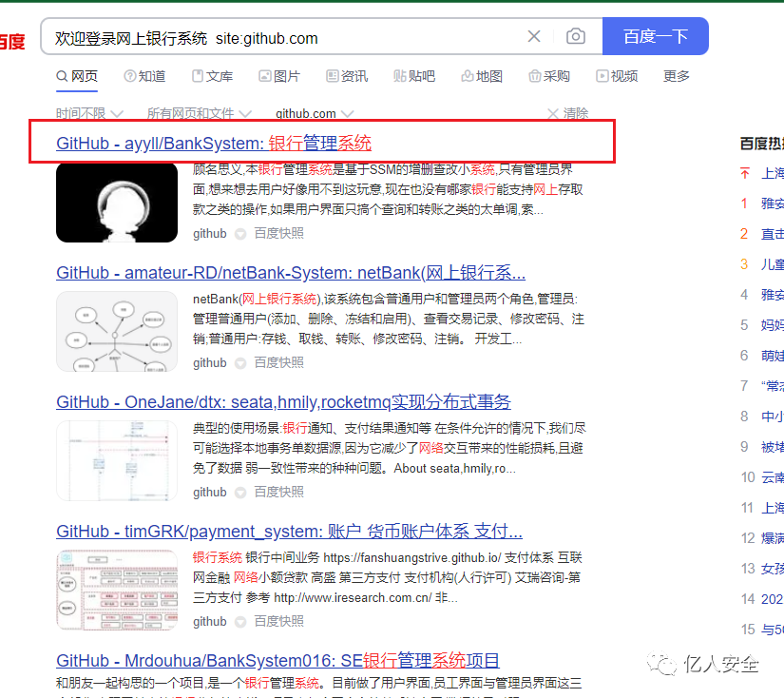Expand the 时间不限 time filter dropdown
784x698 pixels.
click(89, 113)
